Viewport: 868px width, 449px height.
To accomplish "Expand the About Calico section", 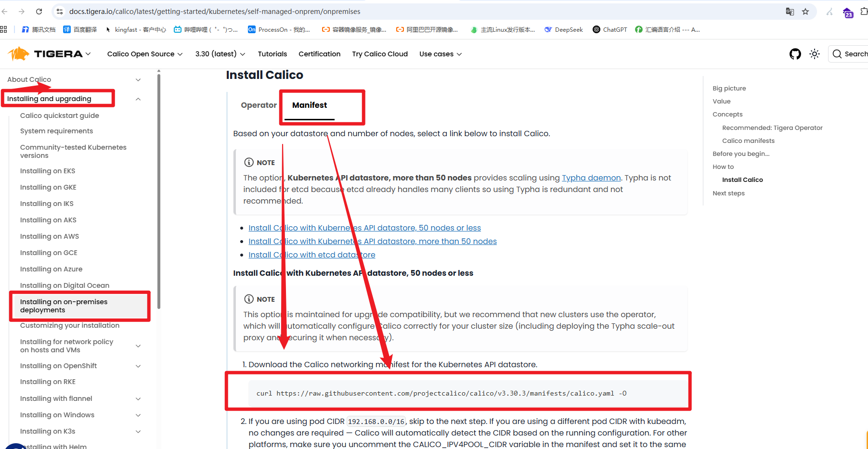I will pyautogui.click(x=138, y=79).
